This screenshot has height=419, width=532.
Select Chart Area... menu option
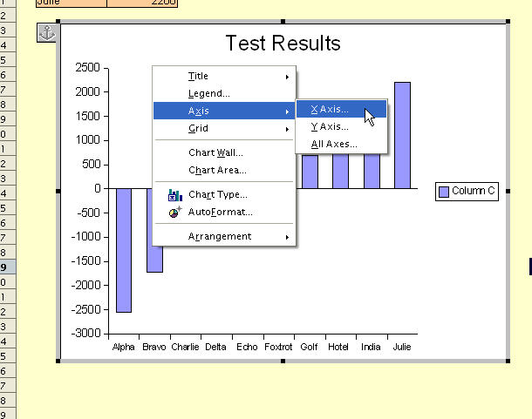(x=224, y=170)
